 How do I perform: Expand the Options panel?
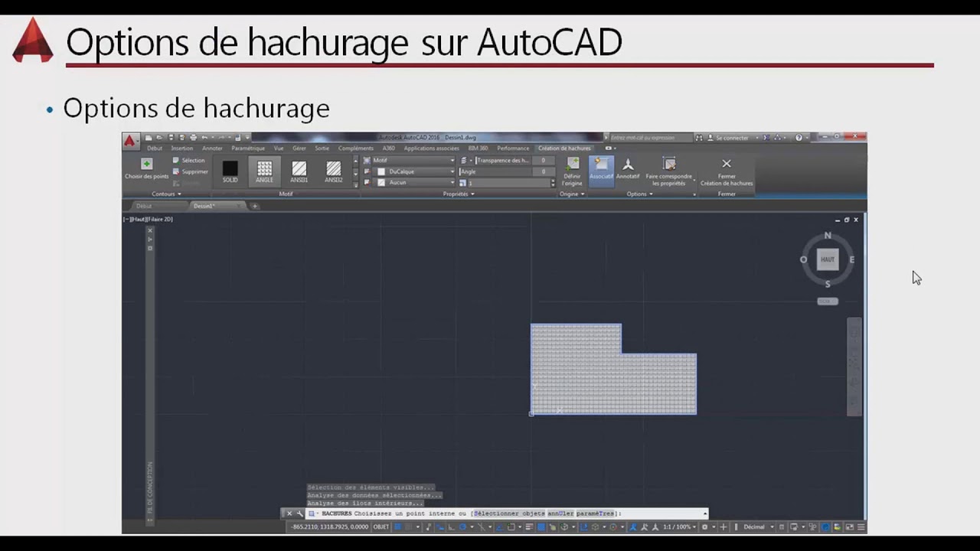coord(639,194)
